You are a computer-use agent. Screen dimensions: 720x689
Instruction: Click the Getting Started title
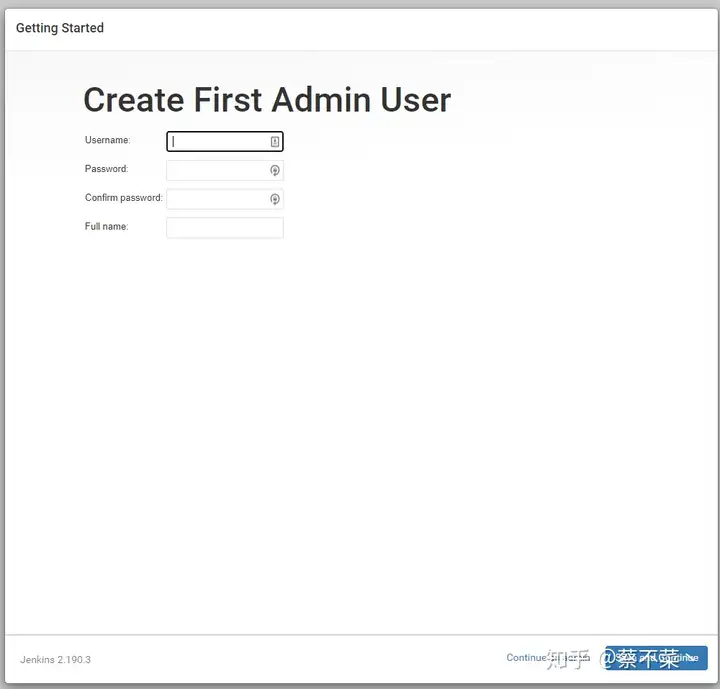coord(60,28)
